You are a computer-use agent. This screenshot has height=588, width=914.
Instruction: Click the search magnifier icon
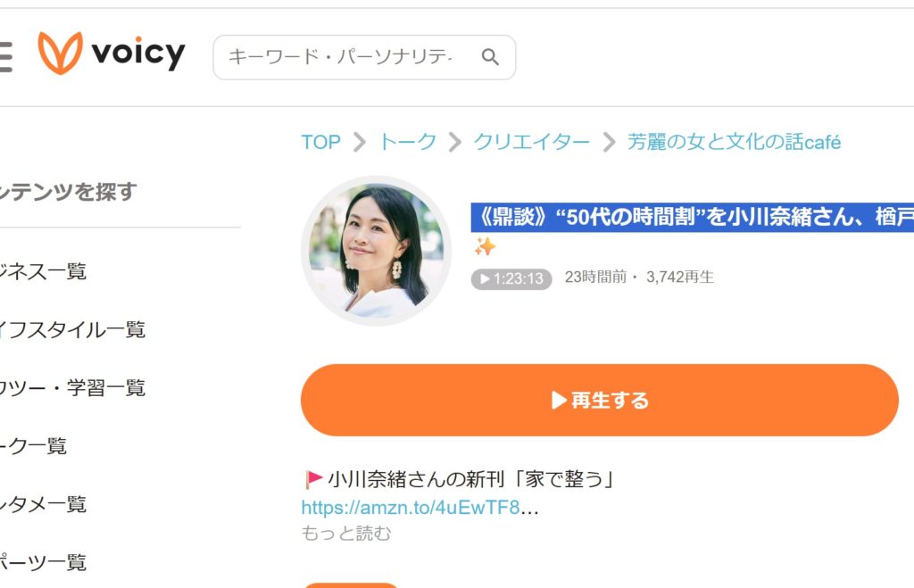pyautogui.click(x=490, y=57)
